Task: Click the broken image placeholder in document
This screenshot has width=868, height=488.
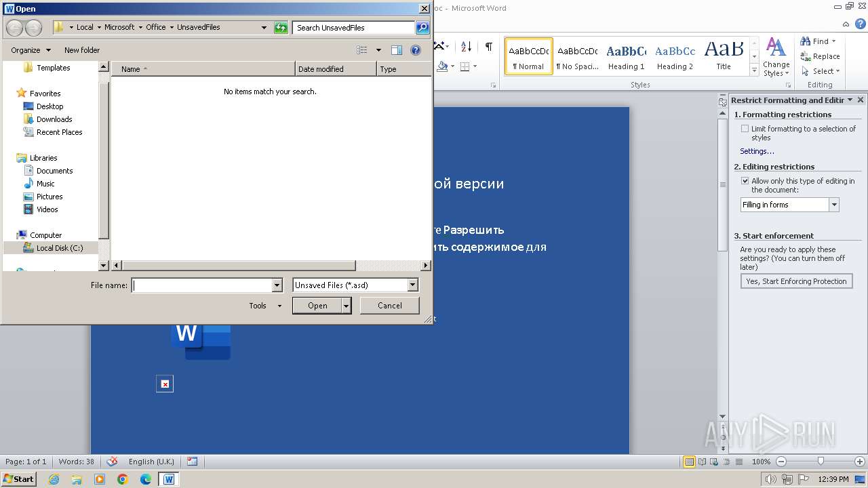Action: (x=165, y=384)
